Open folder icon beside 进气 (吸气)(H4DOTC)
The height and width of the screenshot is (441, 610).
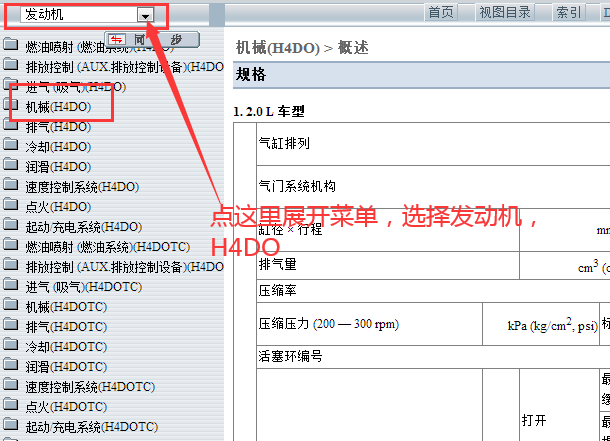click(11, 284)
